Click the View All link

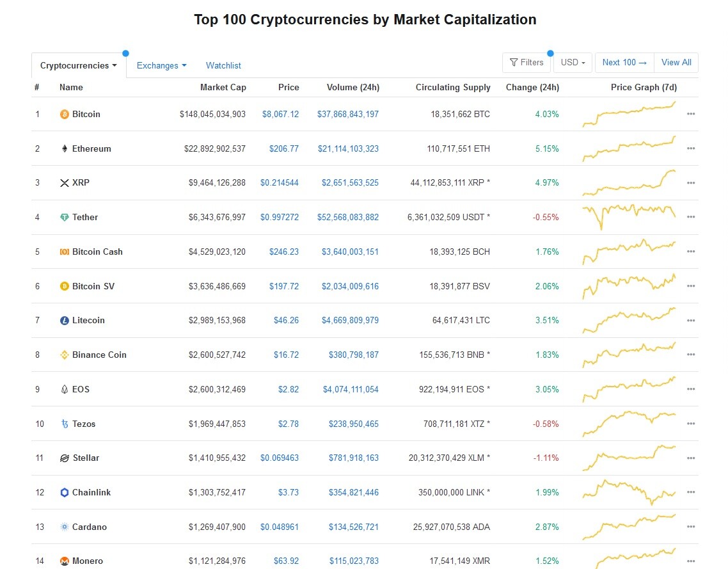pos(676,63)
